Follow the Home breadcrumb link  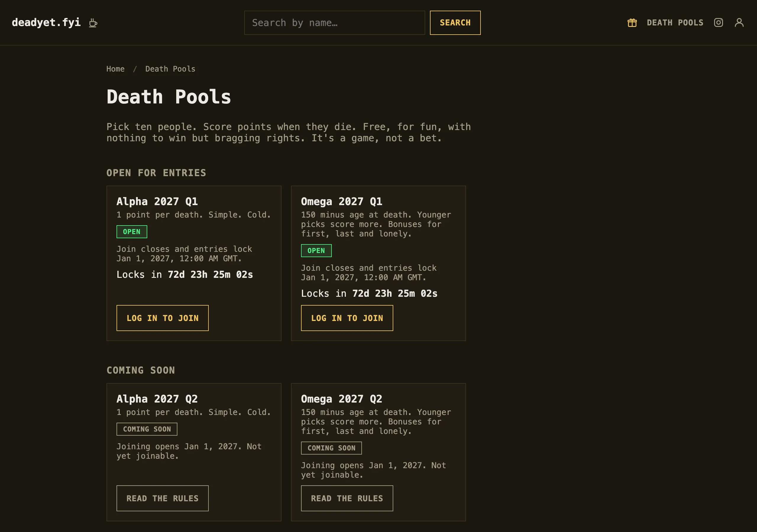[x=115, y=69]
